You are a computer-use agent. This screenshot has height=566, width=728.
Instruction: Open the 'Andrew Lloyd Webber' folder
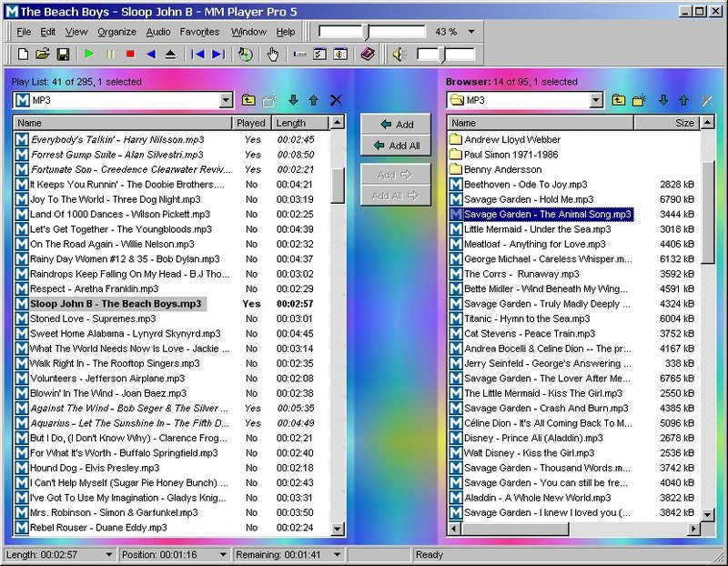click(x=512, y=139)
